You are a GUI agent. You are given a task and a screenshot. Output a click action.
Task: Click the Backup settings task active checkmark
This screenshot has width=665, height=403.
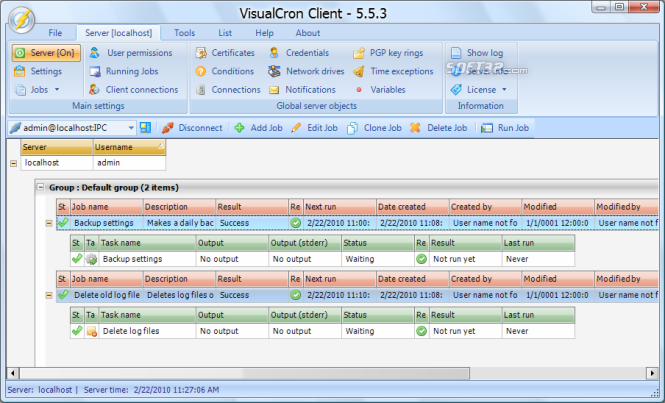coord(77,258)
